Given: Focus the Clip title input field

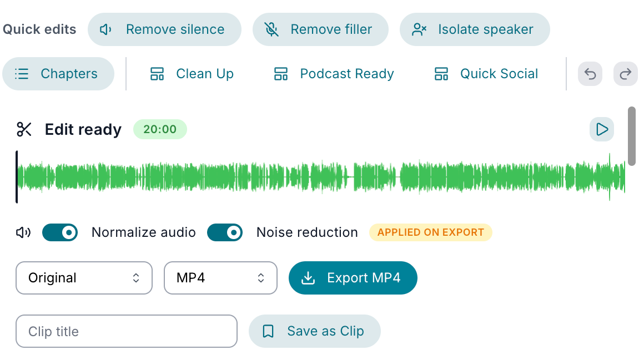Looking at the screenshot, I should pyautogui.click(x=127, y=331).
